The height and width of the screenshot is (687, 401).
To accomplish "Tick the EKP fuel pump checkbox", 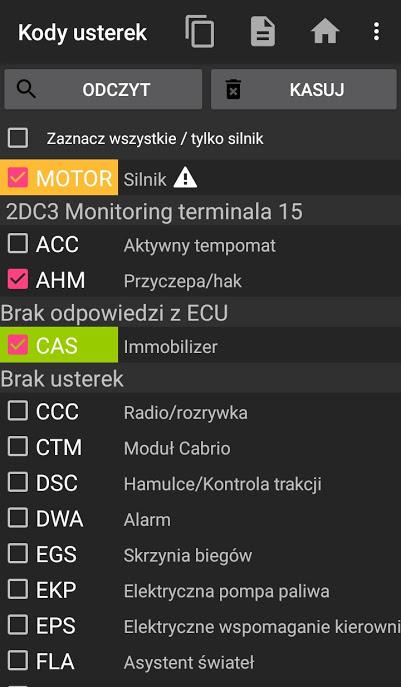I will tap(18, 590).
